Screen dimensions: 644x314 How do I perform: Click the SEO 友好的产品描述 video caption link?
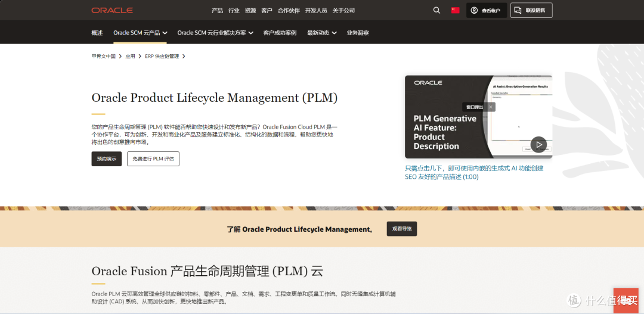pos(474,172)
